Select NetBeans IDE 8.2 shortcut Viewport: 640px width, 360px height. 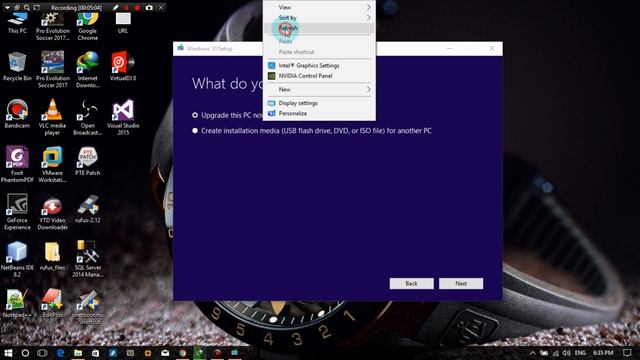point(17,260)
